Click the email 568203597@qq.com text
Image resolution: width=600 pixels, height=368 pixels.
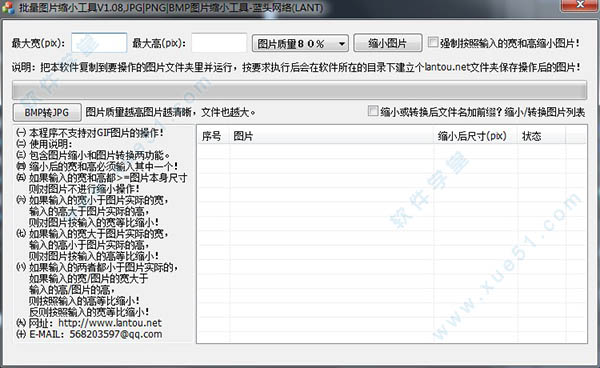coord(116,334)
